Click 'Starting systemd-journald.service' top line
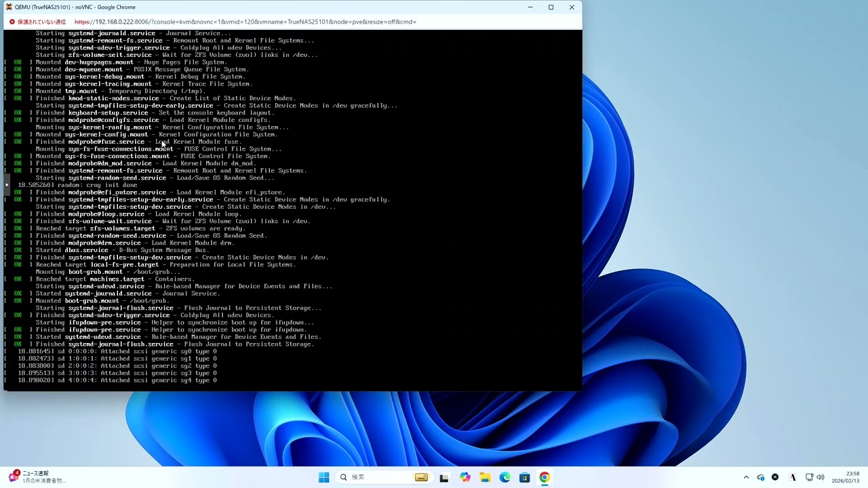Image resolution: width=868 pixels, height=488 pixels. pyautogui.click(x=133, y=33)
